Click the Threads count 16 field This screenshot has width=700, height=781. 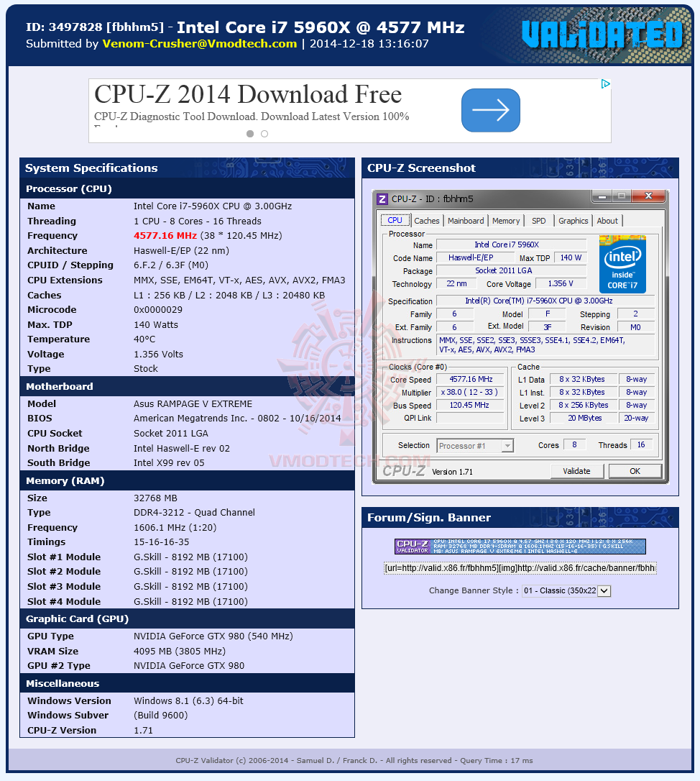(x=641, y=444)
